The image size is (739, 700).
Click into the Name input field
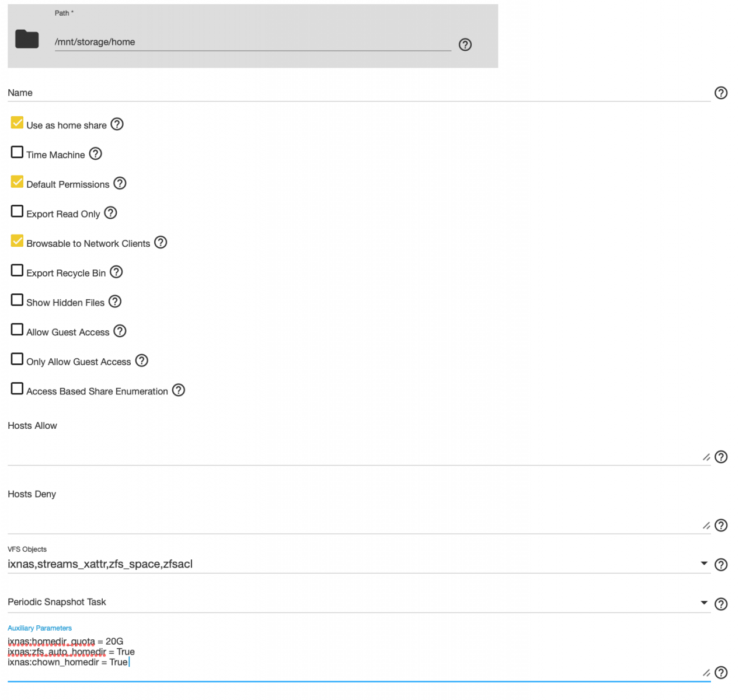(359, 93)
